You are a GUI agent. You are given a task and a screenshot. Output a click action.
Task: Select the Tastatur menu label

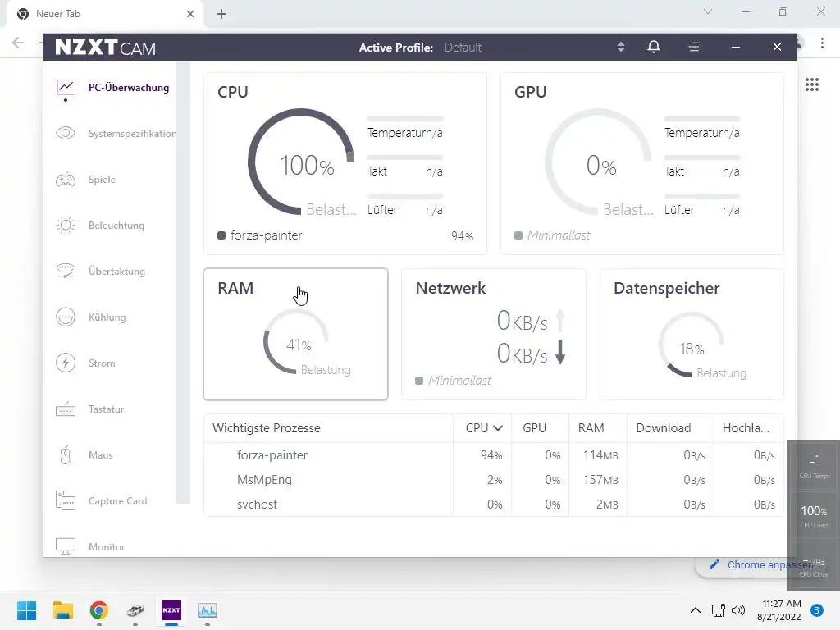tap(106, 409)
